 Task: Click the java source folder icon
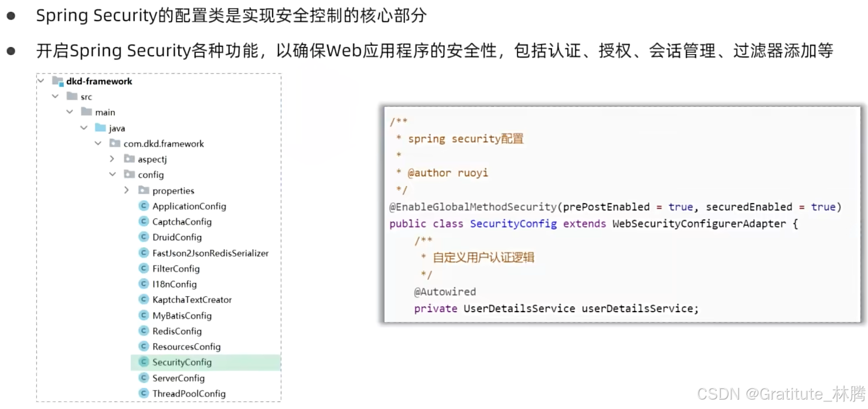[100, 128]
